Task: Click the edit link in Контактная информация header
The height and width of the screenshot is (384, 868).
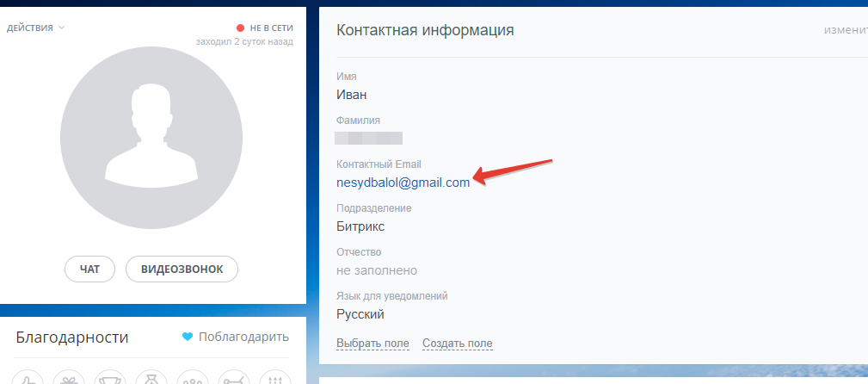Action: [846, 30]
